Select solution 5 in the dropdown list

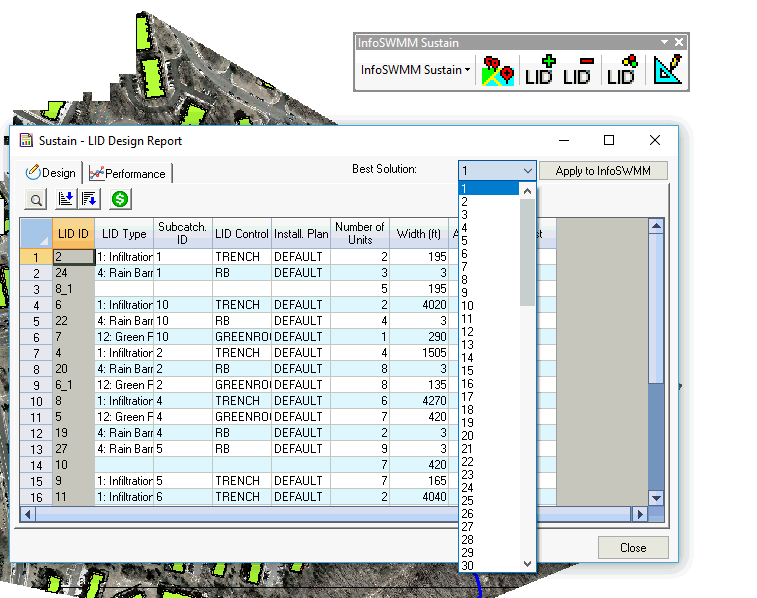(x=489, y=241)
